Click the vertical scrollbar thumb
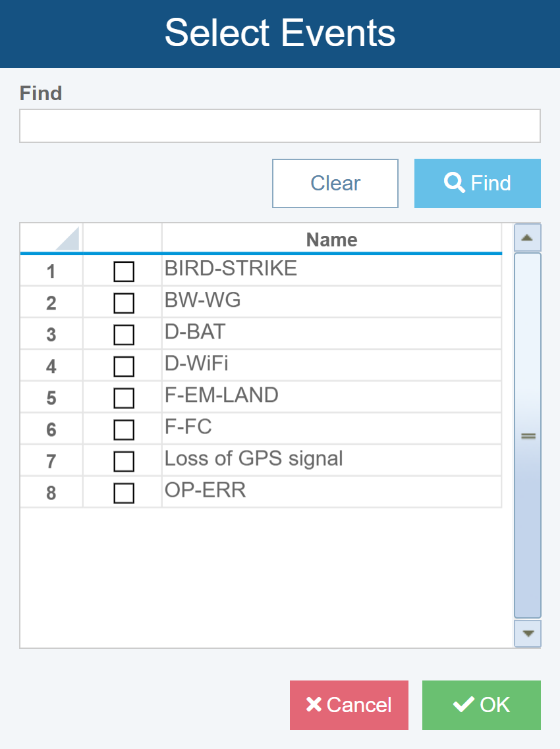Image resolution: width=560 pixels, height=749 pixels. (x=527, y=435)
